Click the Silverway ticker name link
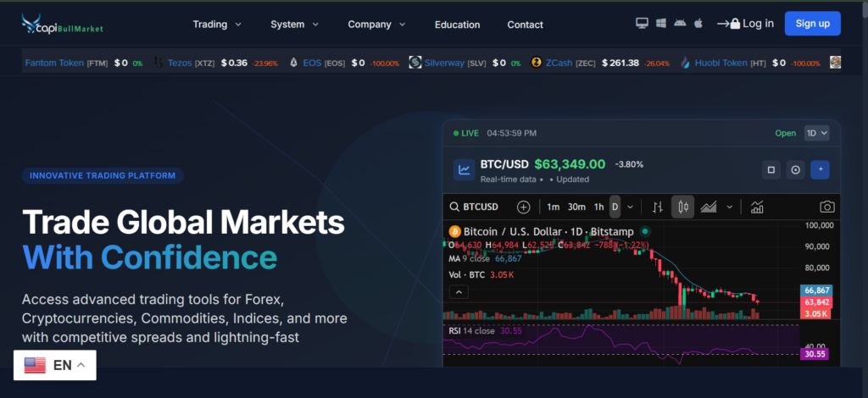This screenshot has height=398, width=868. tap(444, 63)
